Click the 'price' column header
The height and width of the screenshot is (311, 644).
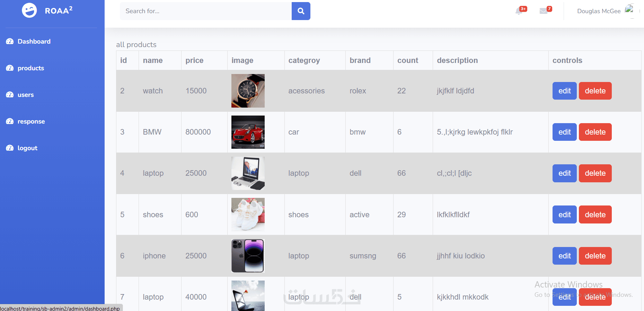194,61
